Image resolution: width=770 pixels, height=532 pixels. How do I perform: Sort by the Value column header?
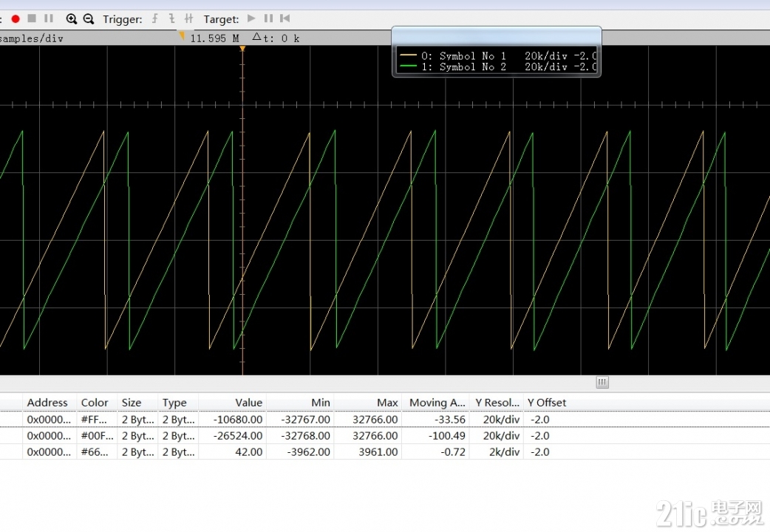coord(232,402)
